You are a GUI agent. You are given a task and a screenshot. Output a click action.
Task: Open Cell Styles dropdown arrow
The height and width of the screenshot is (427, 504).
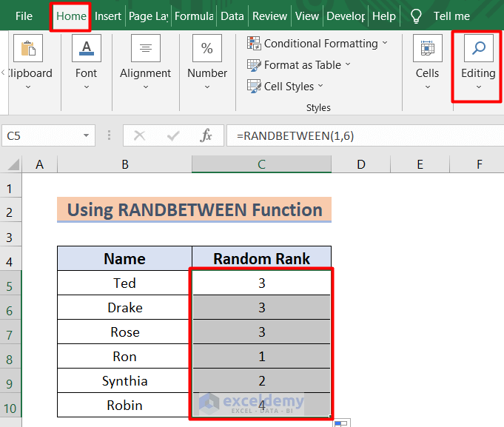point(320,86)
